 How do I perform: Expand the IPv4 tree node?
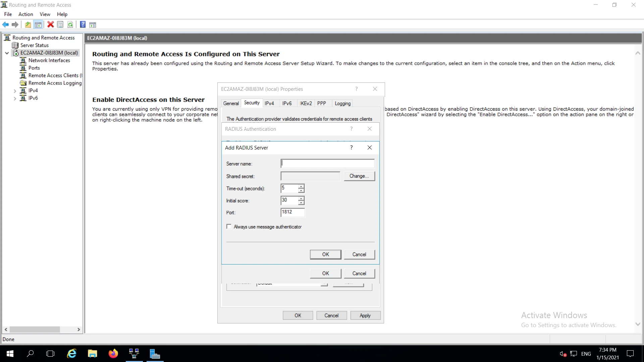click(x=15, y=90)
